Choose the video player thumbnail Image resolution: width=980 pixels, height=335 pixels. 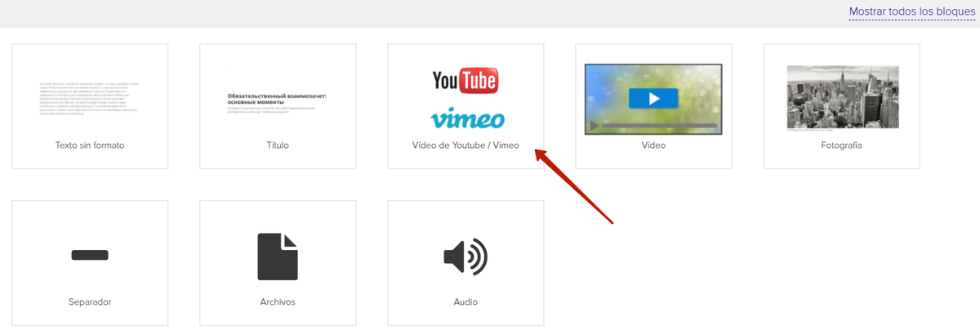(653, 99)
